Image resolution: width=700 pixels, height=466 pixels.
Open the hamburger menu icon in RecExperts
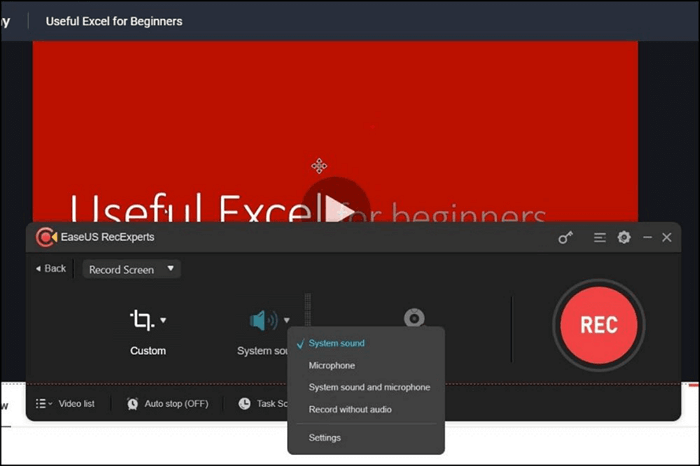[x=600, y=237]
